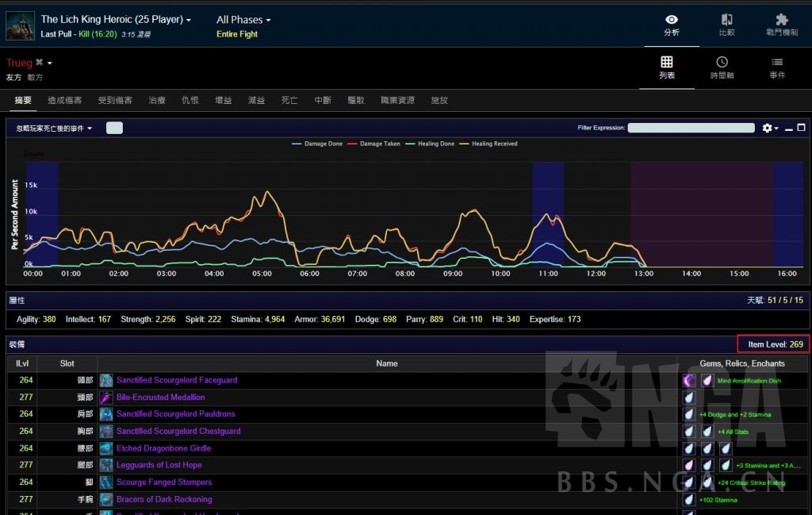This screenshot has height=515, width=812.
Task: Click the Filter Expression input field
Action: [691, 128]
